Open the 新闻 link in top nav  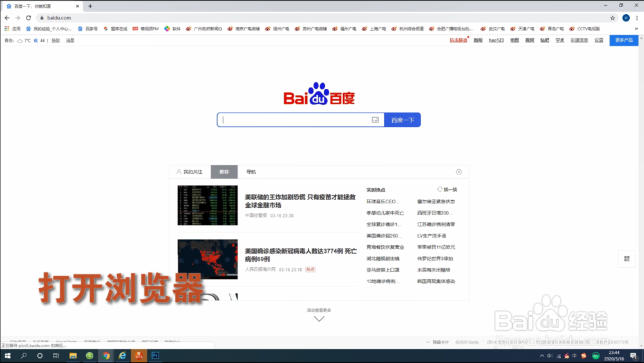click(x=478, y=41)
